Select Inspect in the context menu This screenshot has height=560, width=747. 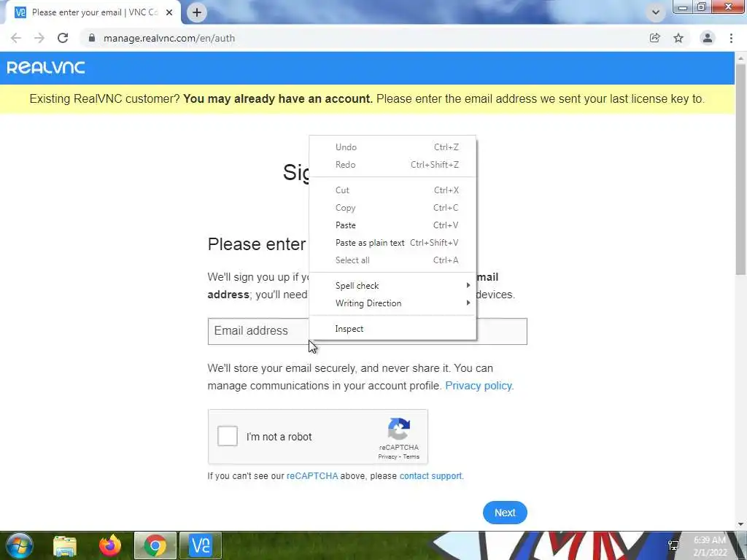(x=393, y=329)
